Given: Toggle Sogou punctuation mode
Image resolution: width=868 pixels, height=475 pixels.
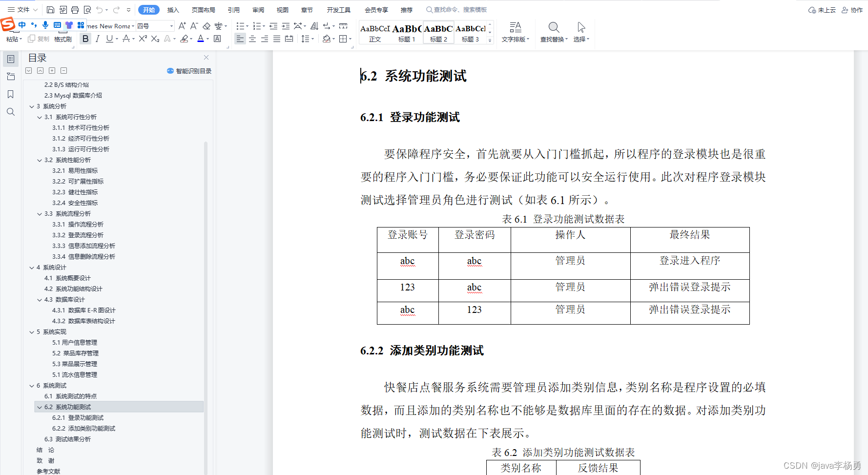Looking at the screenshot, I should [x=34, y=25].
